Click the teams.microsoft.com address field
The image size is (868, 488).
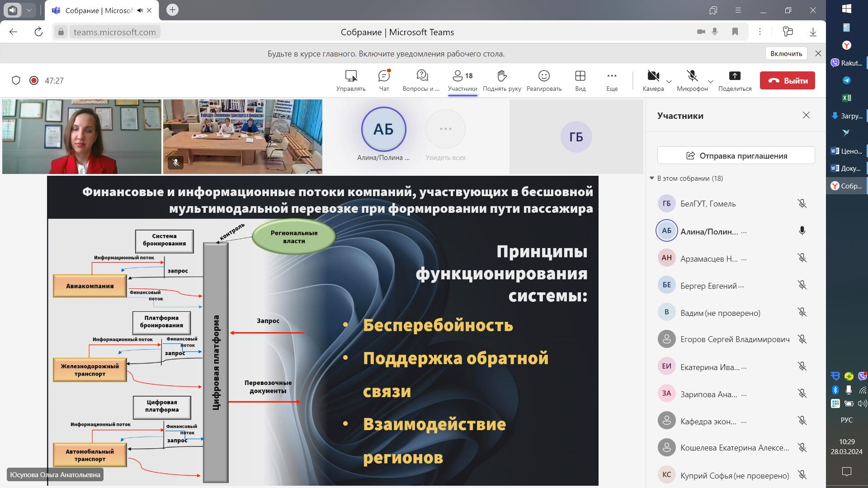pos(114,32)
